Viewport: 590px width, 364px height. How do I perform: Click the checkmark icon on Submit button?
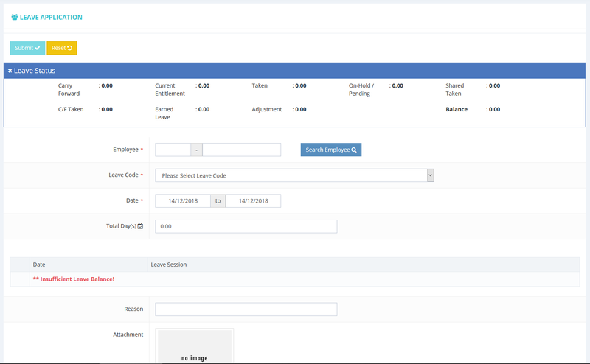(38, 48)
